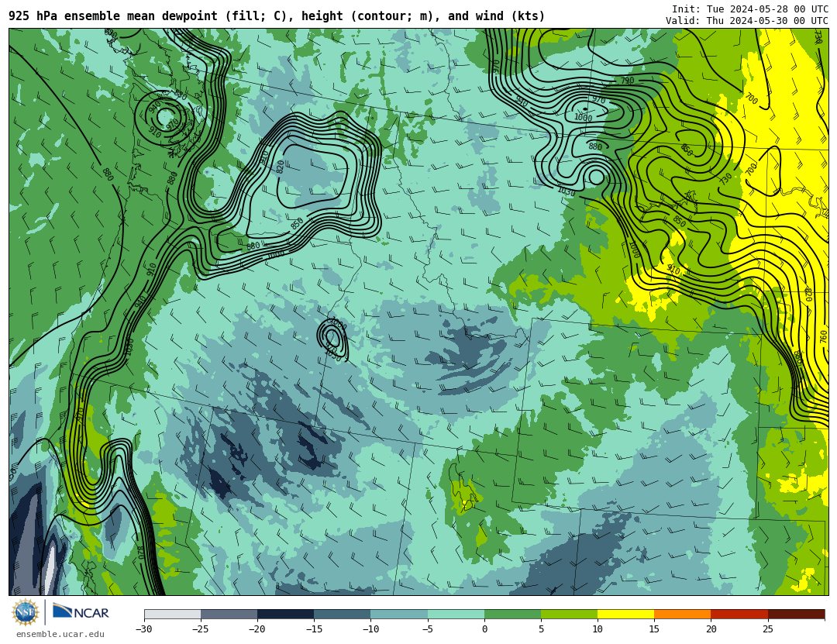Click the 0 tick label on the color bar

click(x=484, y=629)
